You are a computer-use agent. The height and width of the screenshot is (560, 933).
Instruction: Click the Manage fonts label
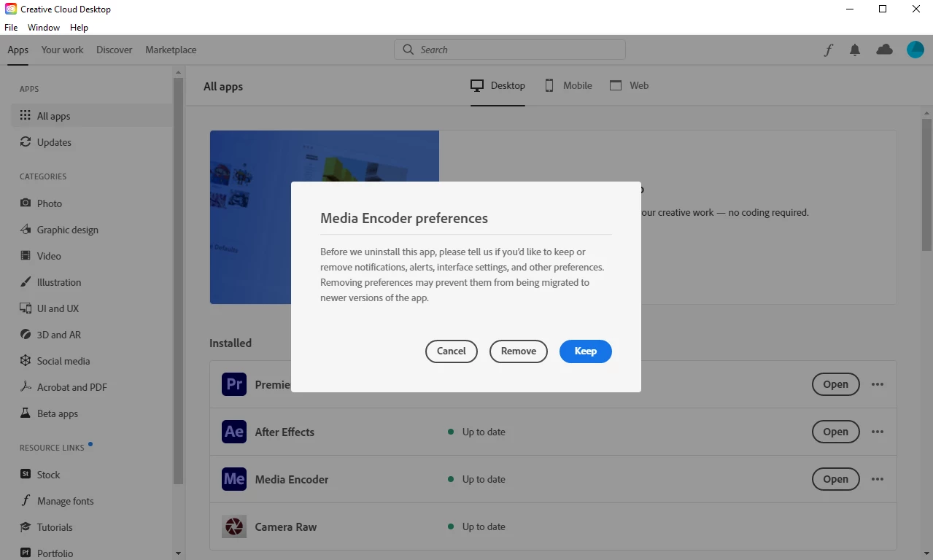coord(66,501)
